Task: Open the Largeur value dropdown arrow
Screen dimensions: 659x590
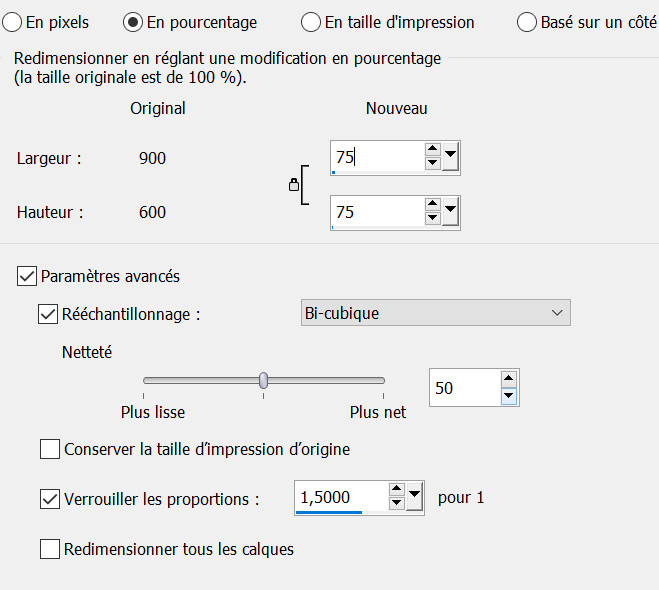Action: 450,156
